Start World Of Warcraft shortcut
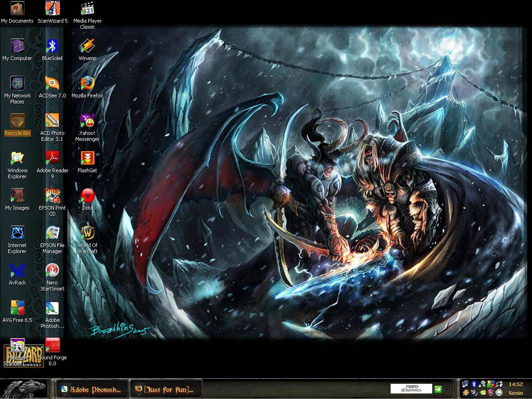The height and width of the screenshot is (399, 532). (88, 240)
